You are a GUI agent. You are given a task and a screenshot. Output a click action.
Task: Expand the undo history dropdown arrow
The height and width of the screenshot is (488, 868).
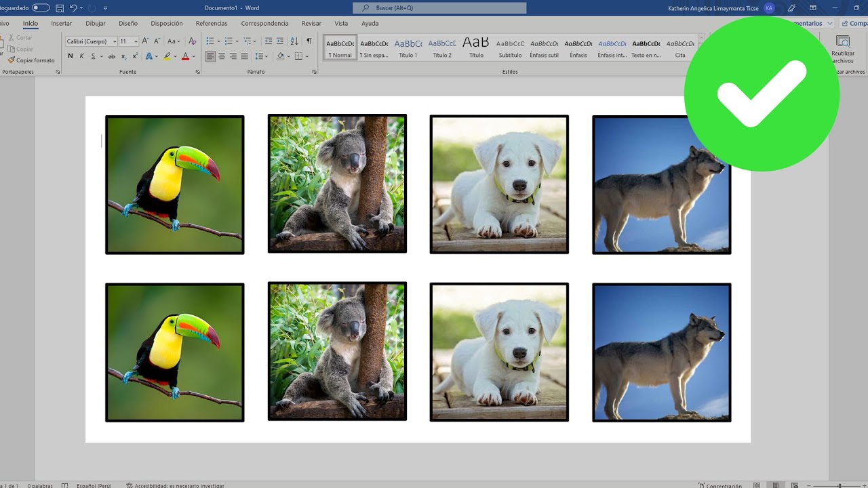pos(81,8)
